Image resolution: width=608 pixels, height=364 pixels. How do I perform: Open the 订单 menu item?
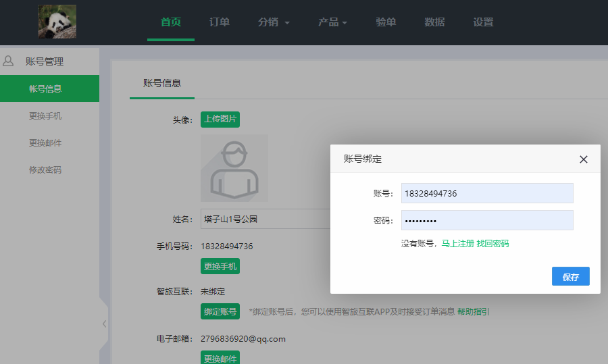click(220, 22)
